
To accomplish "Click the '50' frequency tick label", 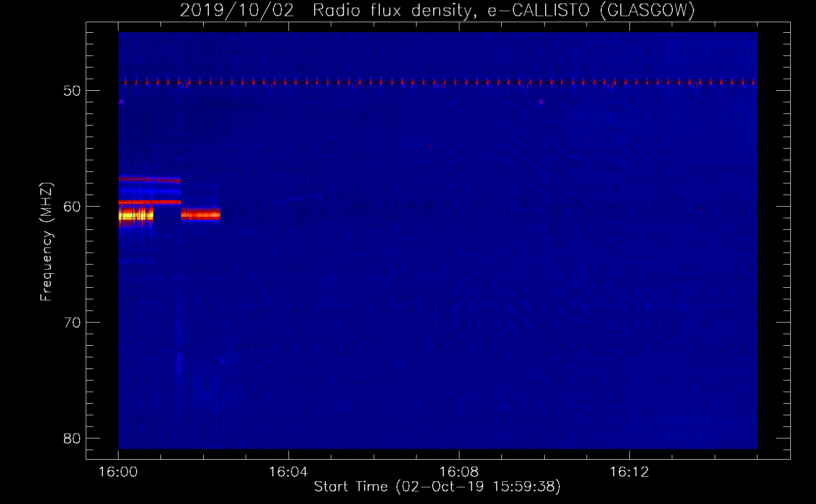I will 73,91.
